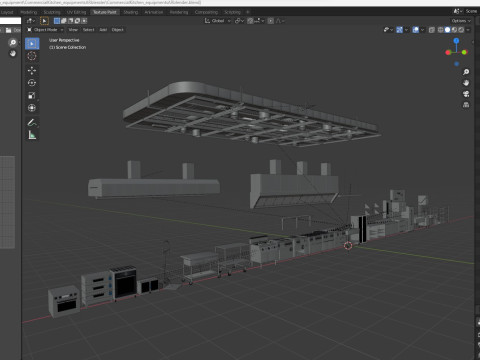This screenshot has width=480, height=360.
Task: Switch to the Compositing workspace tab
Action: (x=206, y=12)
